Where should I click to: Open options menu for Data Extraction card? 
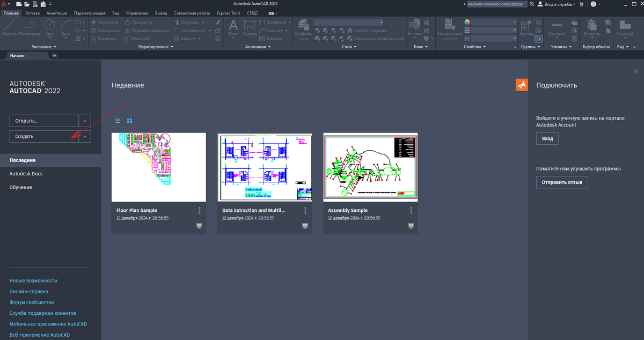pyautogui.click(x=305, y=210)
